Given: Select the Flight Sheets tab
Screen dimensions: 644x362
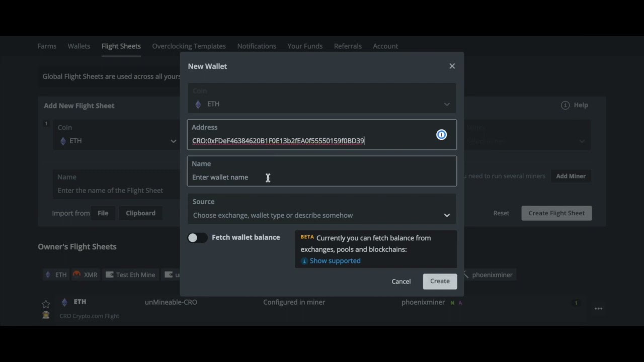Looking at the screenshot, I should pos(121,46).
